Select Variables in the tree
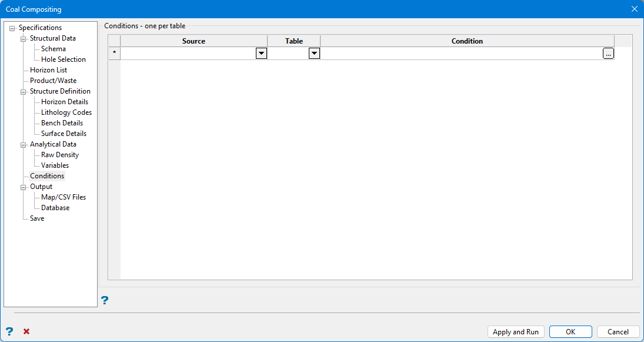The image size is (644, 342). [55, 165]
